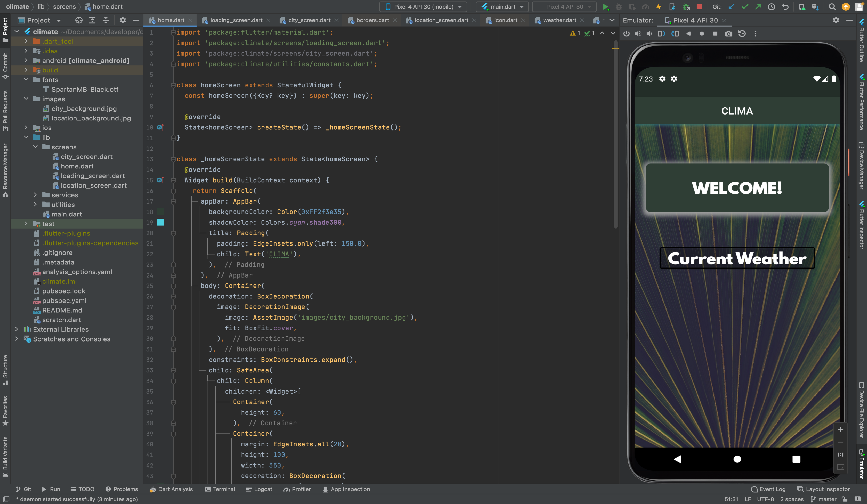The height and width of the screenshot is (504, 867).
Task: Take an emulator screenshot with camera icon
Action: [728, 34]
